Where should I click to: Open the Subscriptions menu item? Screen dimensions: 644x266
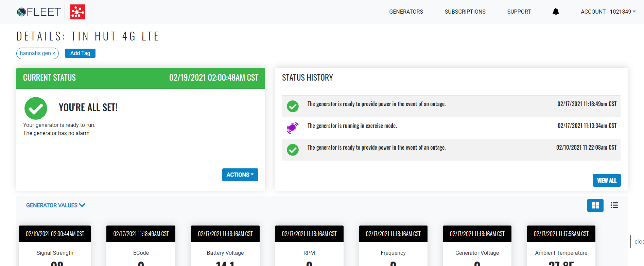point(465,12)
